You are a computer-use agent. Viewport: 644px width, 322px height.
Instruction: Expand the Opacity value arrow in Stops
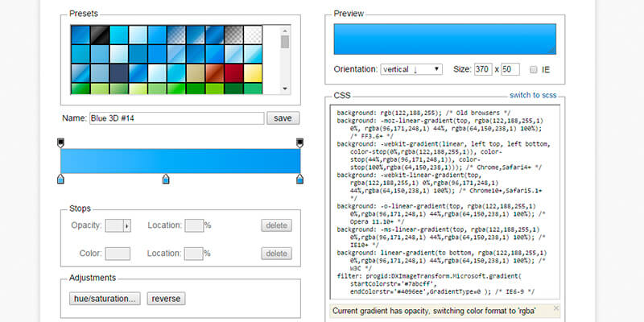[126, 226]
